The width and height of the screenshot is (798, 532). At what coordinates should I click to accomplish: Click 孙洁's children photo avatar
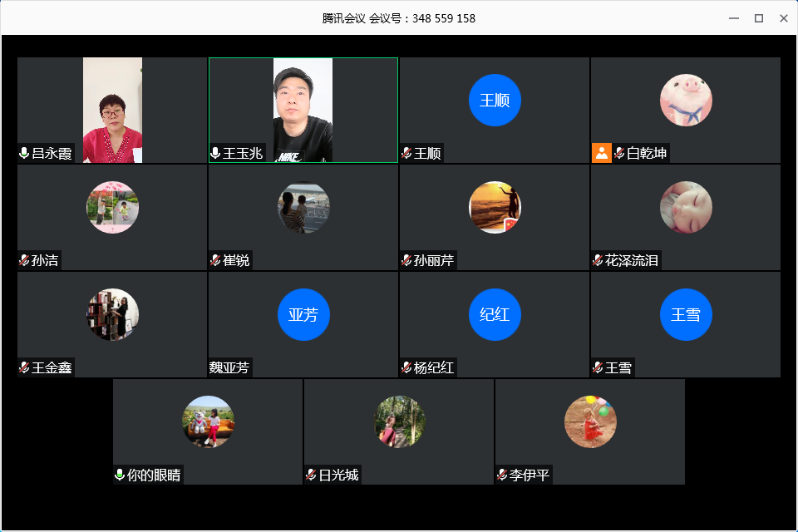click(x=112, y=207)
